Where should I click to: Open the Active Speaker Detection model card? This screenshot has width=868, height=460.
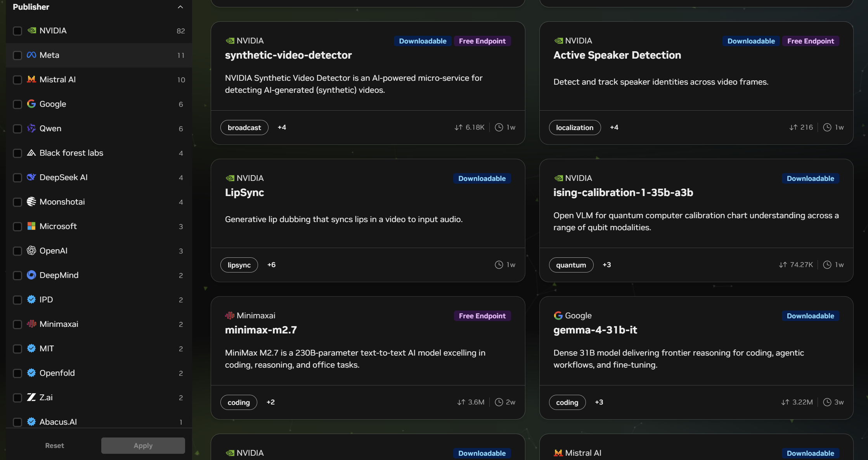[617, 55]
